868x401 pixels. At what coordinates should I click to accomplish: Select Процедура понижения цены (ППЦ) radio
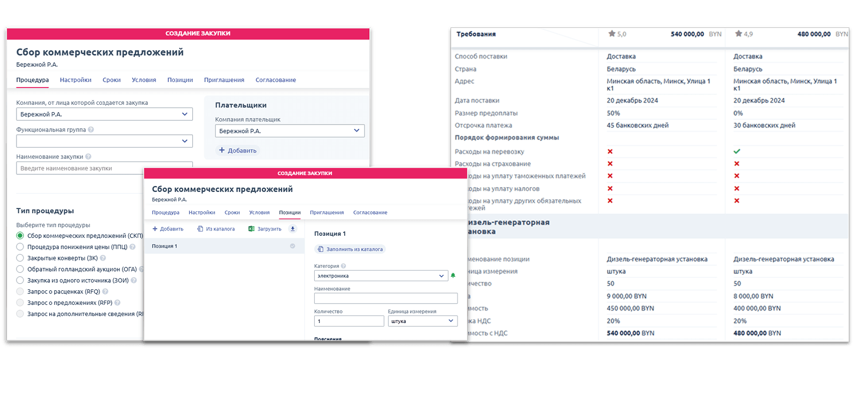[20, 247]
